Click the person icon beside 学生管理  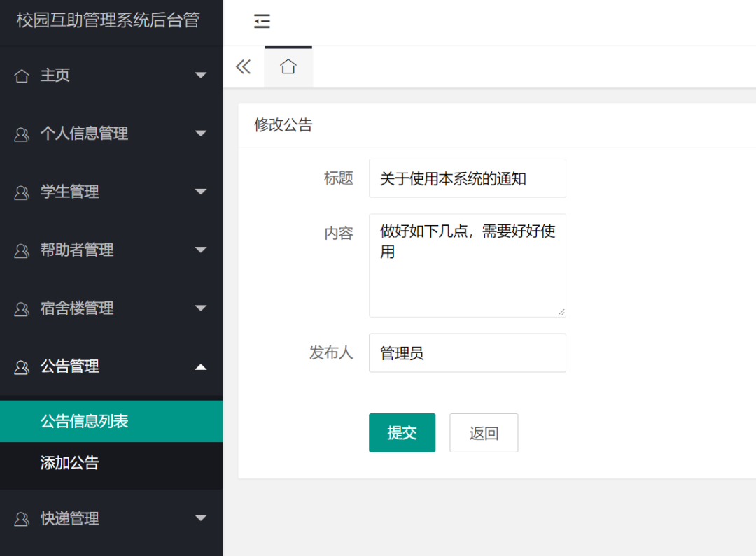tap(21, 192)
